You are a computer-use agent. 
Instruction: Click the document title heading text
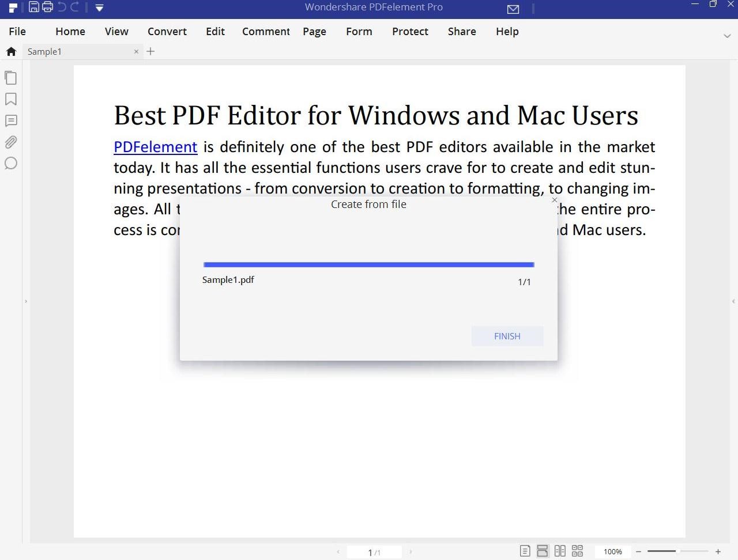click(376, 115)
